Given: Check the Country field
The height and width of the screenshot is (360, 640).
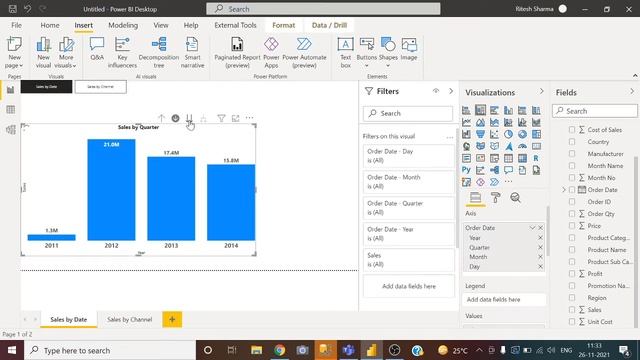Looking at the screenshot, I should [572, 142].
